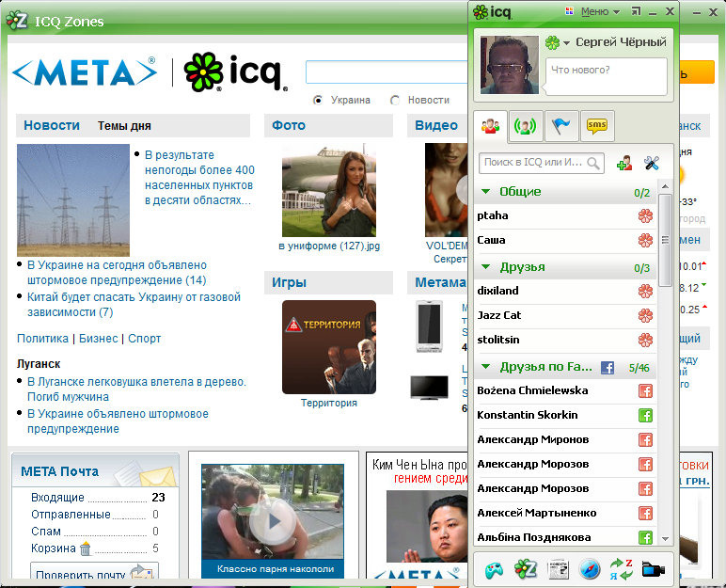Collapse the Общие contact group
Viewport: 726px width, 588px height.
[485, 191]
